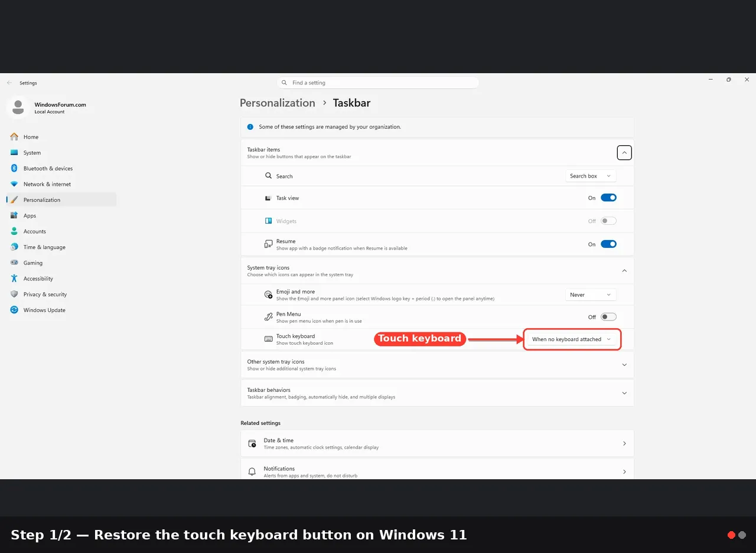
Task: Click the user profile avatar picture
Action: coord(18,107)
